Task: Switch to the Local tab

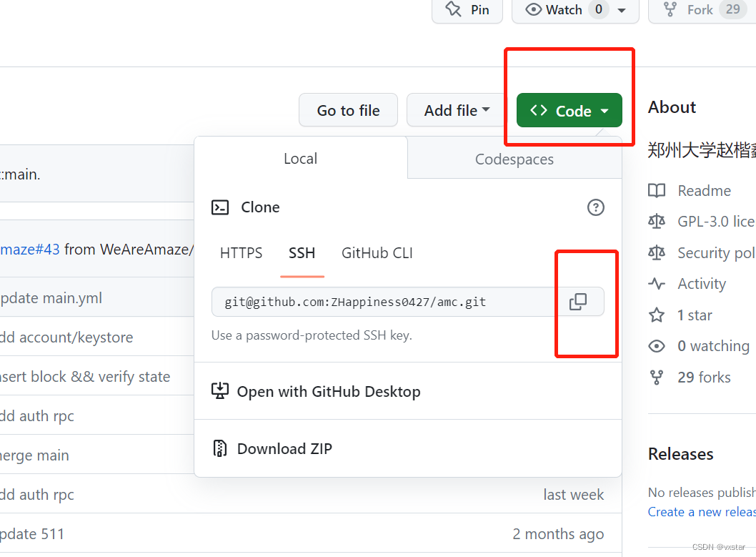Action: coord(301,158)
